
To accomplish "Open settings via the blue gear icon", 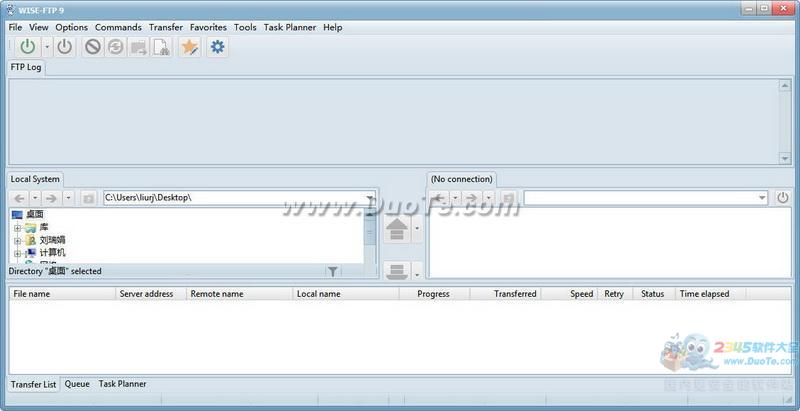I will tap(217, 47).
